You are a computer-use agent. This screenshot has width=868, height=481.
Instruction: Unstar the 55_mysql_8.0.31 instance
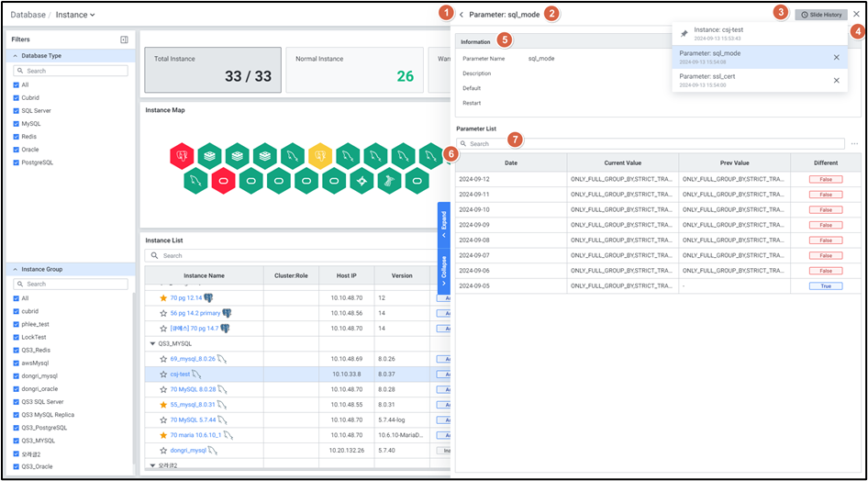click(163, 404)
